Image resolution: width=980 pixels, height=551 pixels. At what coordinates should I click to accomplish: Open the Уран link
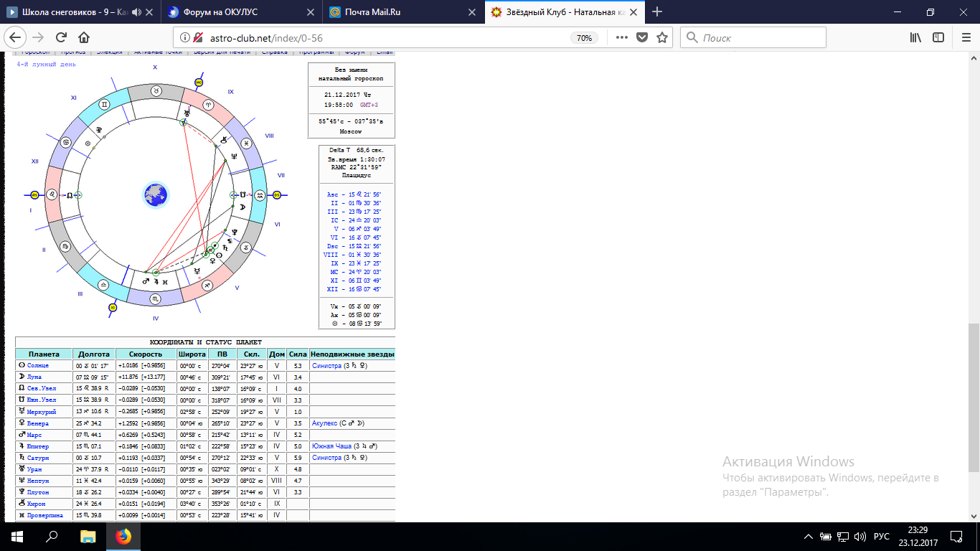tap(36, 469)
